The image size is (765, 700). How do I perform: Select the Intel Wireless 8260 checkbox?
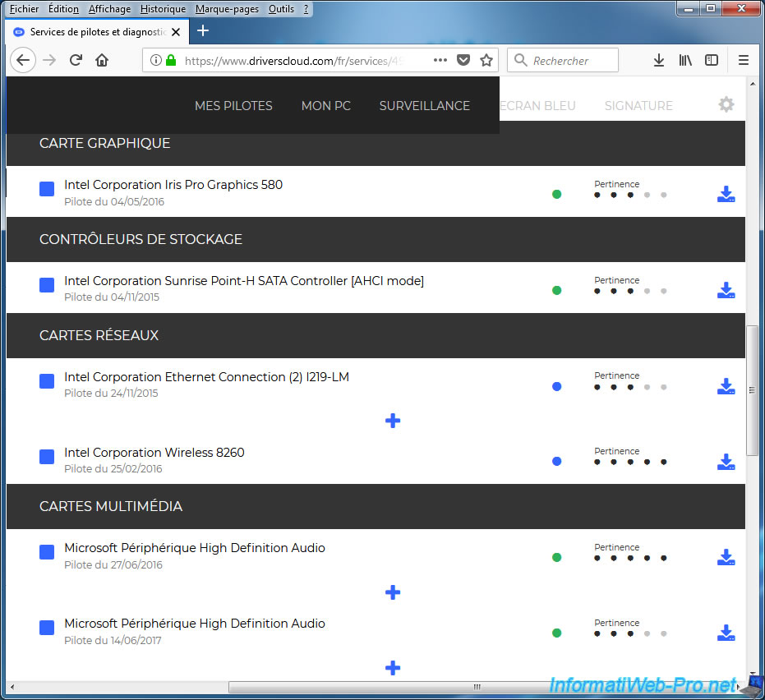pyautogui.click(x=47, y=457)
